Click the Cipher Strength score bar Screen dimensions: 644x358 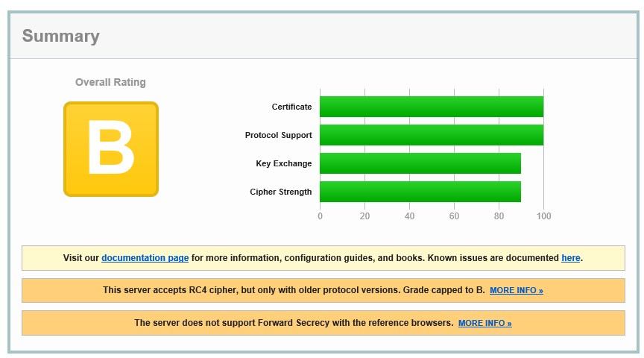(420, 192)
